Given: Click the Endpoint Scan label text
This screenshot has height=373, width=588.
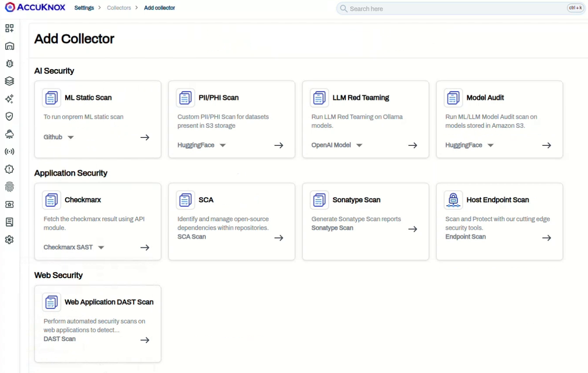Looking at the screenshot, I should point(465,237).
